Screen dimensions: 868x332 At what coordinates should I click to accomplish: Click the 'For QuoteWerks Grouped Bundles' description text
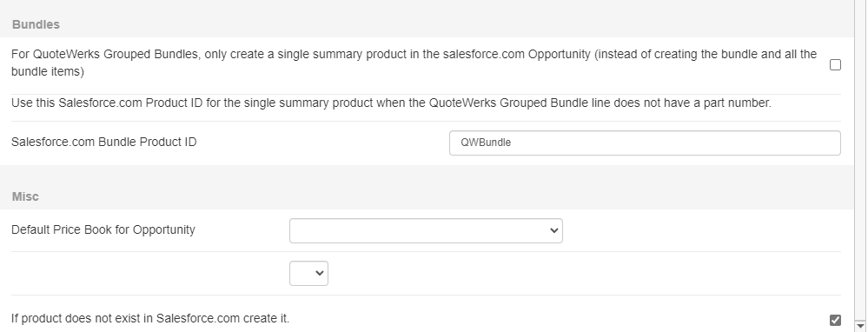[x=414, y=63]
